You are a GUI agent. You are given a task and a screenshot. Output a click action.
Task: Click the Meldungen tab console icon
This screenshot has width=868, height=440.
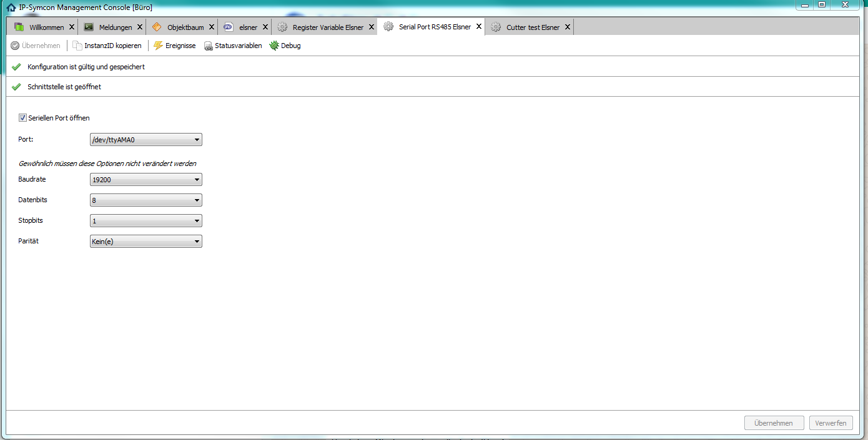89,27
